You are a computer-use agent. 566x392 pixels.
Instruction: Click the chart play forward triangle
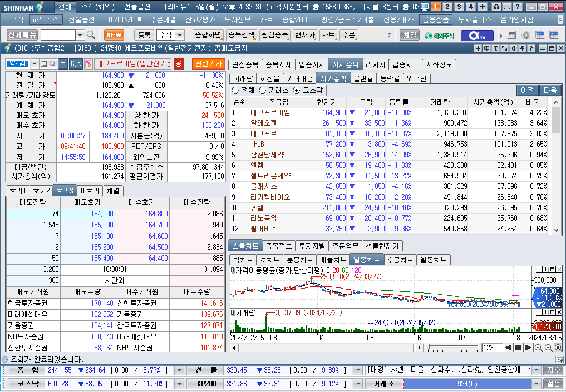click(528, 348)
